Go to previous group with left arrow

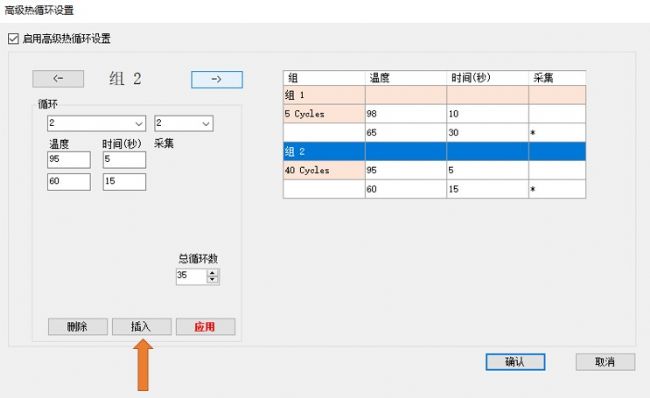(58, 79)
